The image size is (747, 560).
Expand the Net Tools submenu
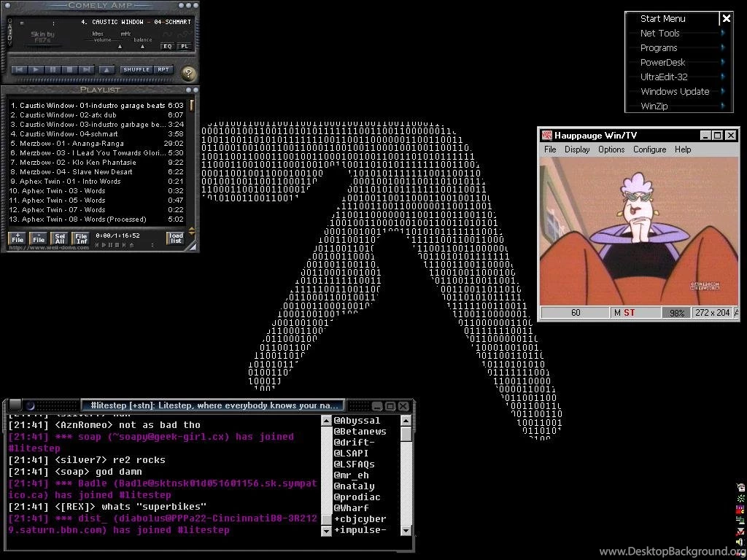pyautogui.click(x=723, y=33)
